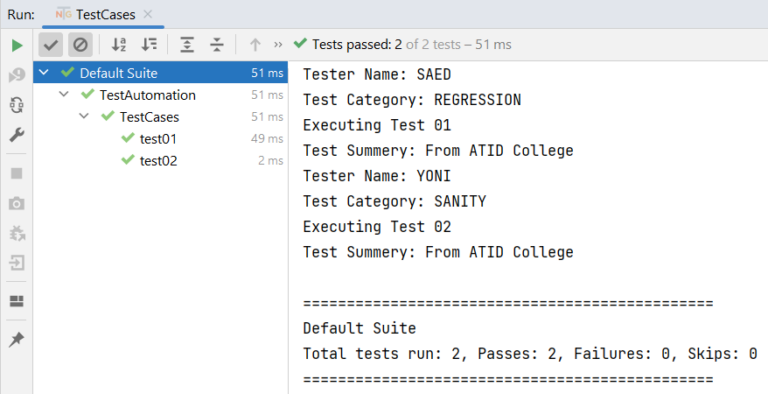Run the tests with the green play icon
Viewport: 768px width, 394px height.
click(17, 45)
